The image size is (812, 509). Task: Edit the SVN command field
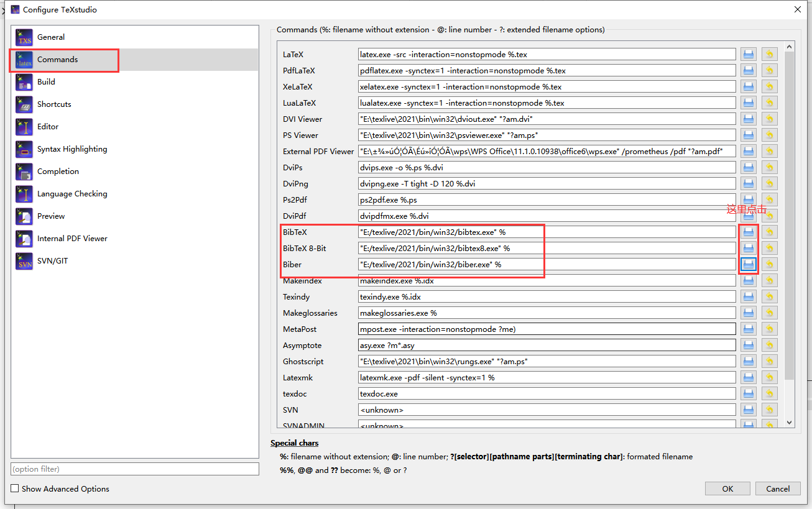click(x=547, y=410)
